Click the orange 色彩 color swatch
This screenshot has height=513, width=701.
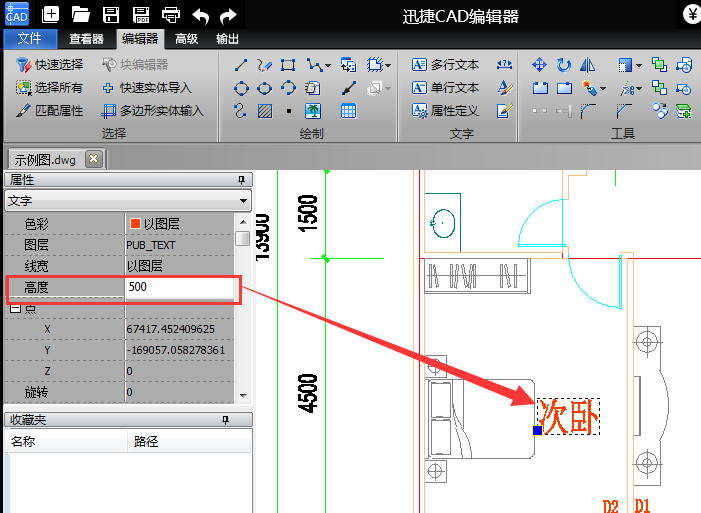[x=135, y=223]
